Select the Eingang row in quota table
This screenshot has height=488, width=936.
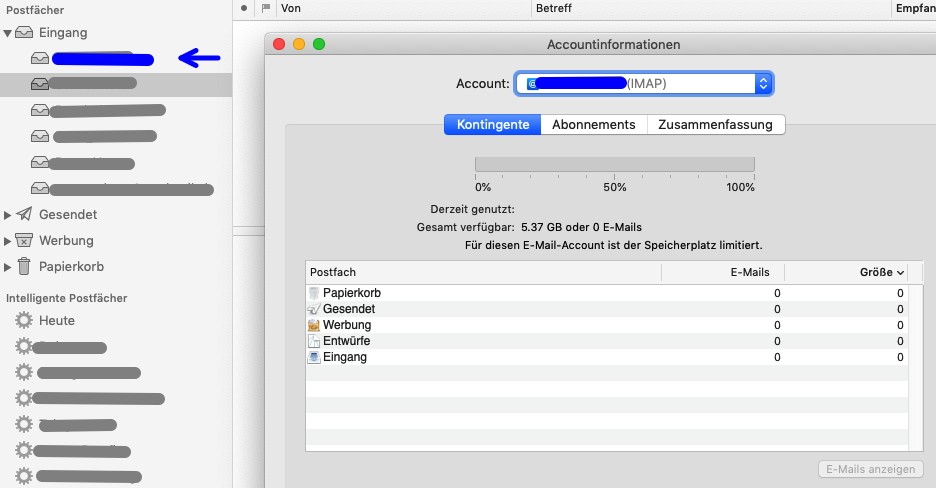(344, 357)
